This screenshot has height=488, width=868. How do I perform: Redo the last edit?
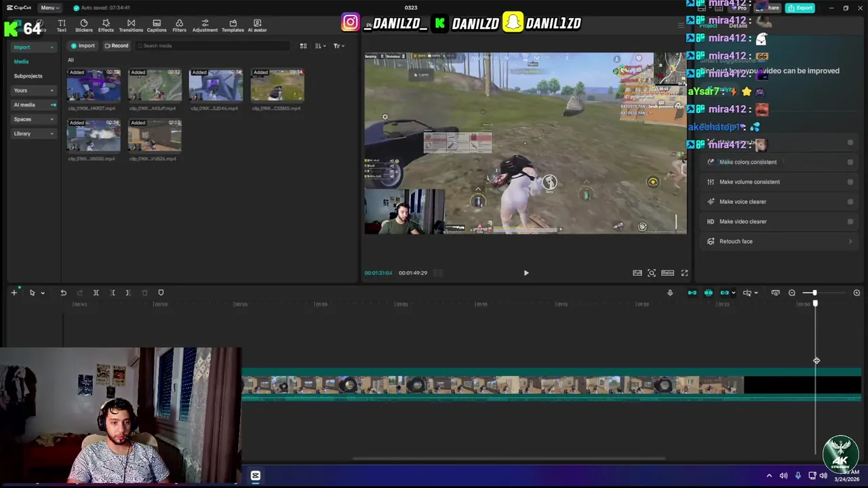tap(79, 293)
